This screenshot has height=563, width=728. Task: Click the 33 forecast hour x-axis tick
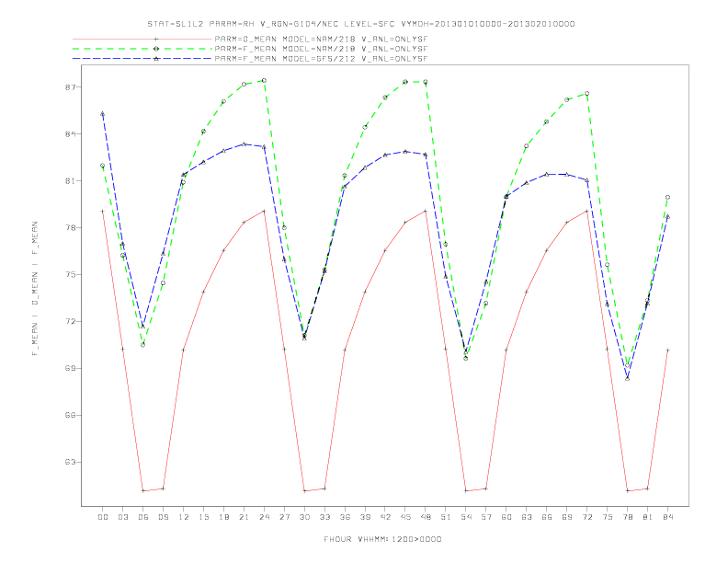[x=324, y=517]
